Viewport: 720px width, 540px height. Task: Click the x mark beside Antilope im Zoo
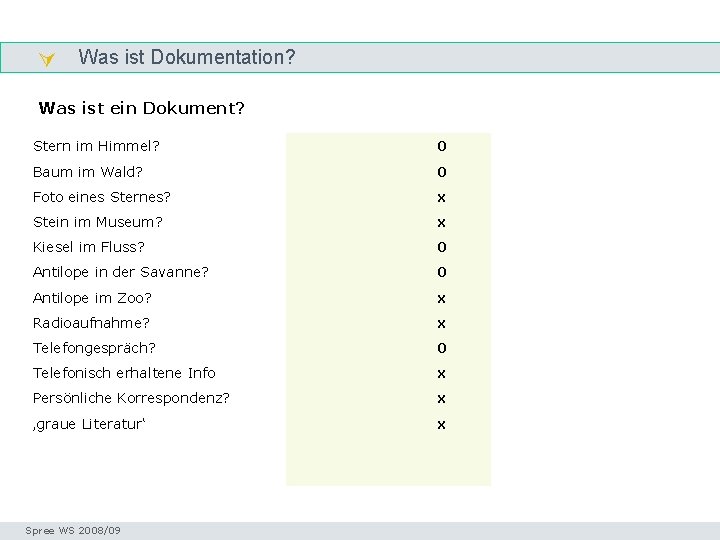click(441, 299)
